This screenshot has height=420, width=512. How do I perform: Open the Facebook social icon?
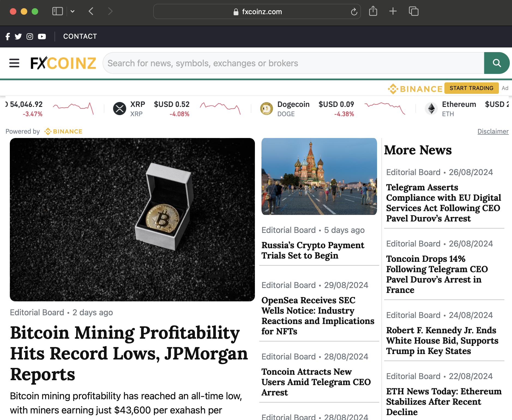8,37
